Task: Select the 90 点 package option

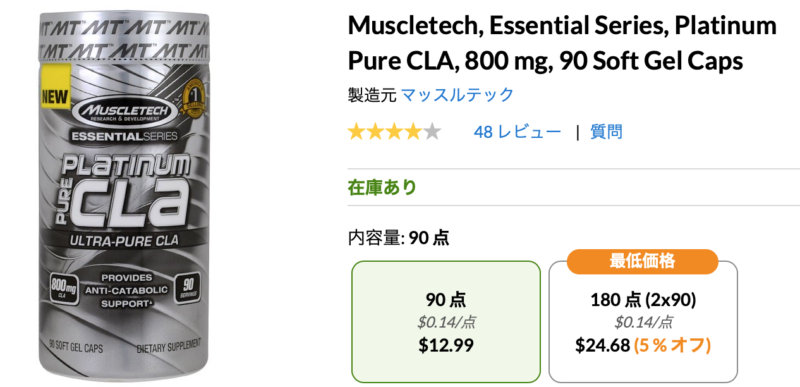Action: (x=446, y=322)
